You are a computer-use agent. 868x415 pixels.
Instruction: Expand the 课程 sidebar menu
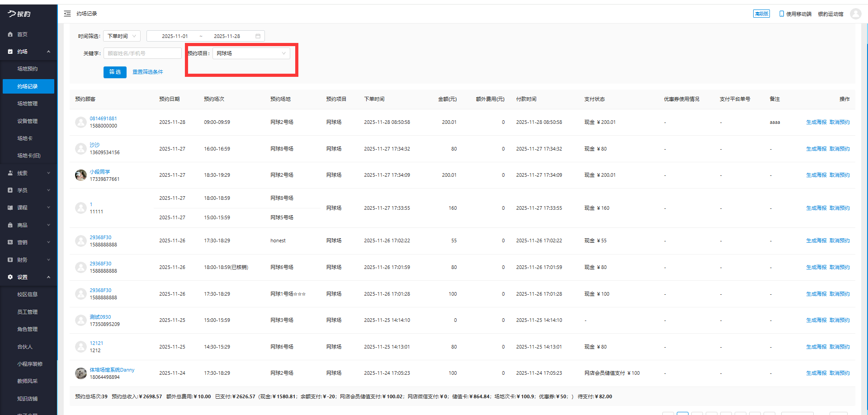pos(28,207)
